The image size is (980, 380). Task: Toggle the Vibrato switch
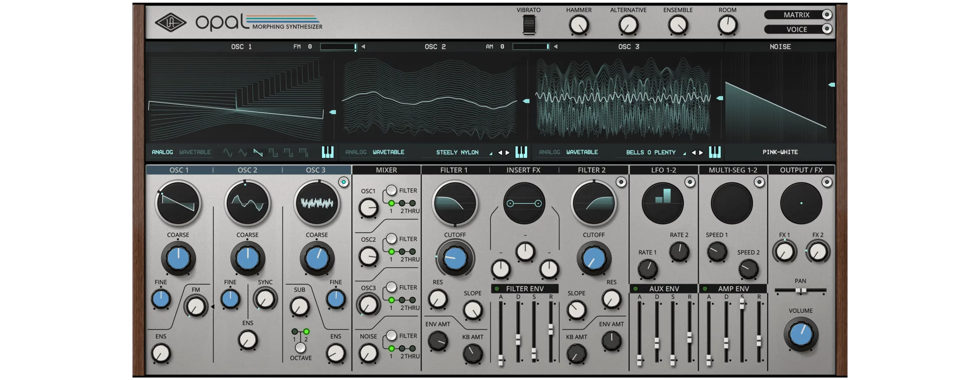(x=529, y=25)
